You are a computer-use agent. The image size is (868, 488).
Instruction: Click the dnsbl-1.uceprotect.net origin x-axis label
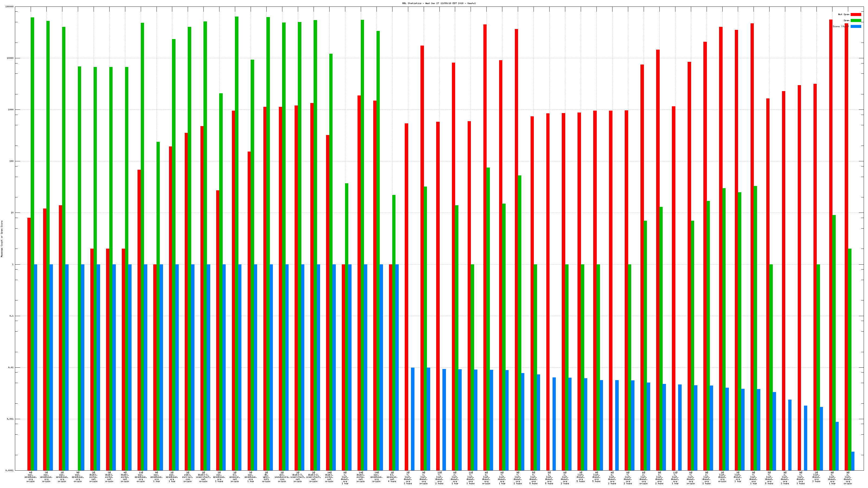(x=203, y=477)
